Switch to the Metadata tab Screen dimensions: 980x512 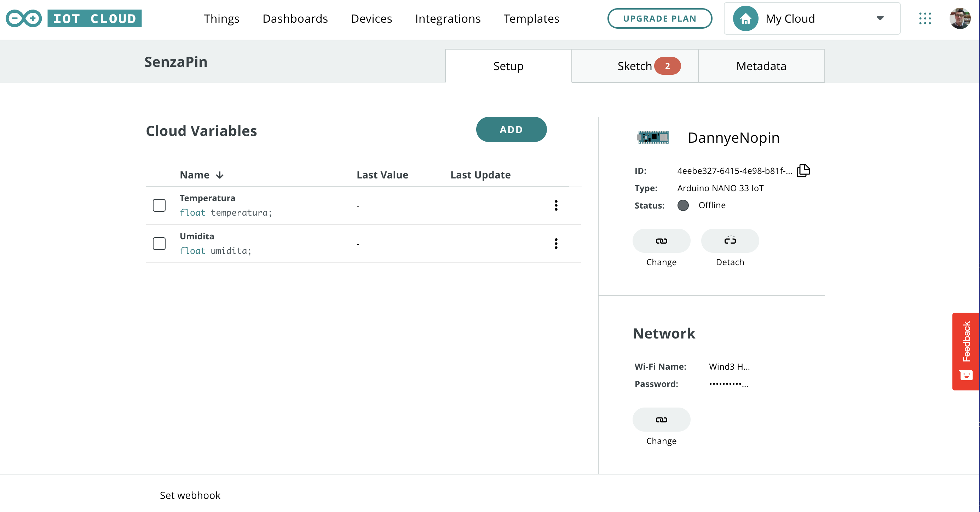click(x=761, y=66)
